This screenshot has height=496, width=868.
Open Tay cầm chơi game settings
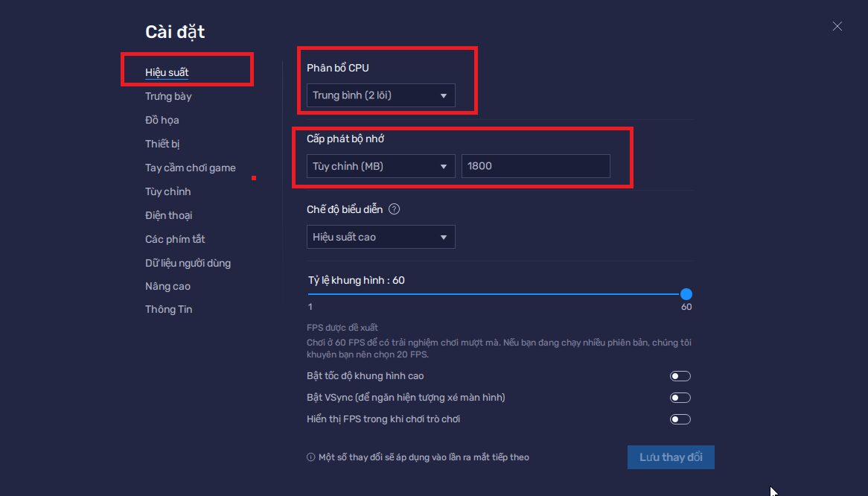190,168
